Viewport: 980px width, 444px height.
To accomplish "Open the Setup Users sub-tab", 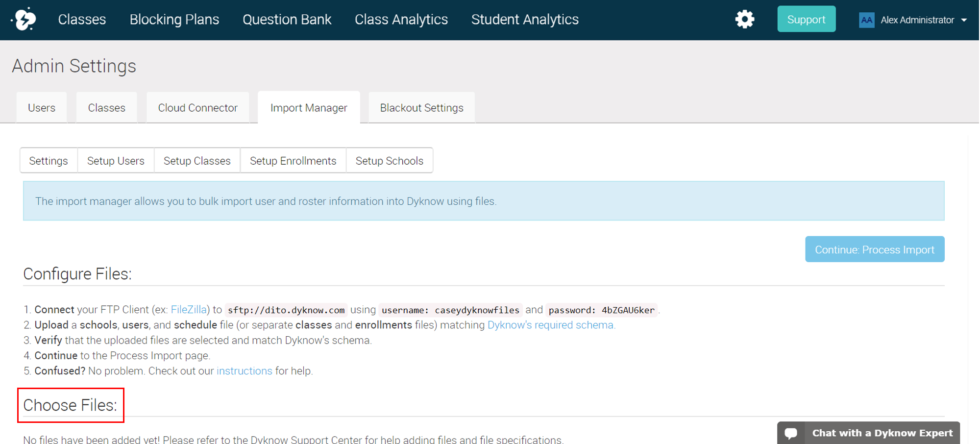I will [x=116, y=161].
